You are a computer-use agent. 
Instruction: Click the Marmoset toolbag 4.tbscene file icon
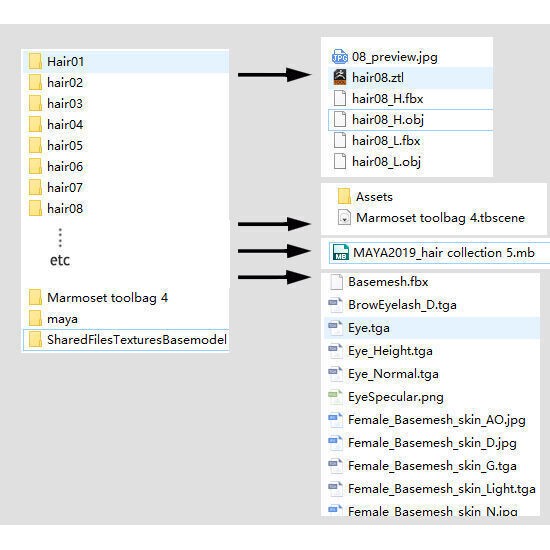coord(344,217)
